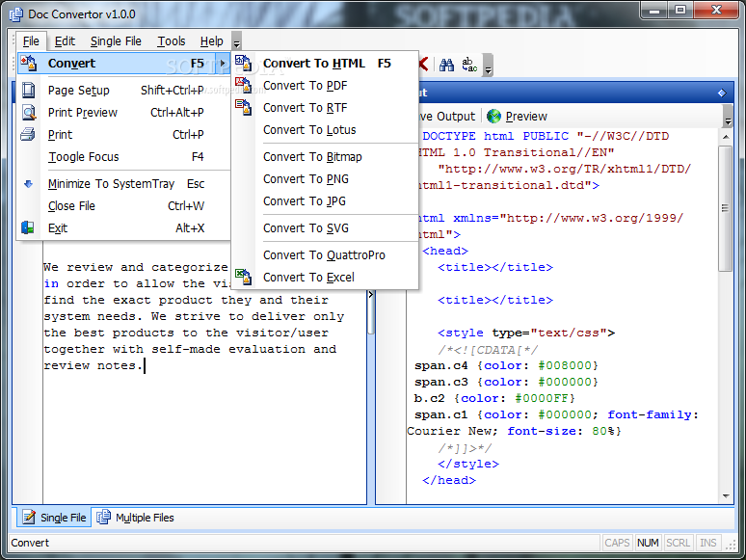
Task: Click the CAPS status bar indicator
Action: point(617,543)
